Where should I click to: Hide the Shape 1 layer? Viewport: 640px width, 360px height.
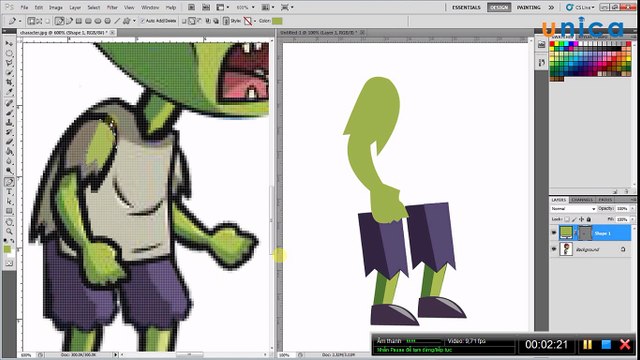click(554, 233)
